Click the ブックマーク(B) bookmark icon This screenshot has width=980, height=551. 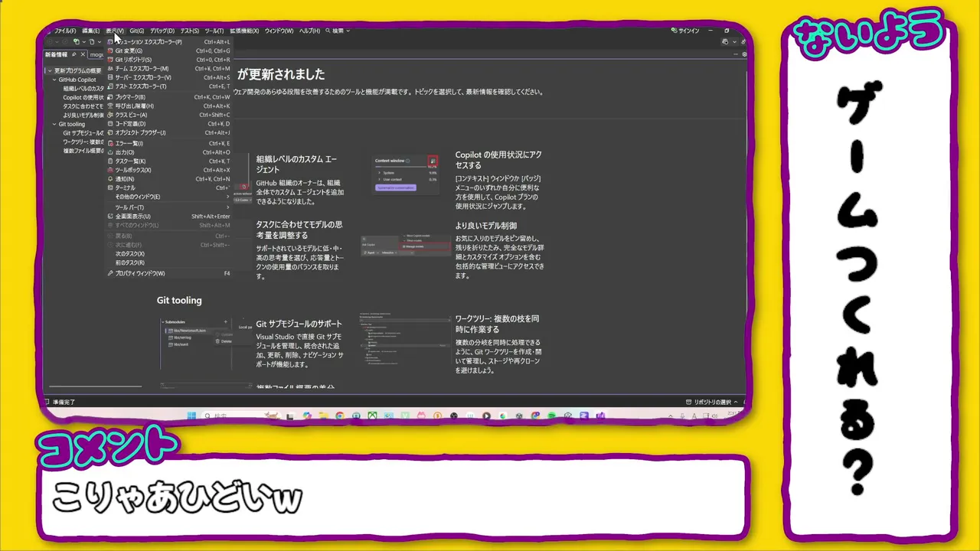110,97
